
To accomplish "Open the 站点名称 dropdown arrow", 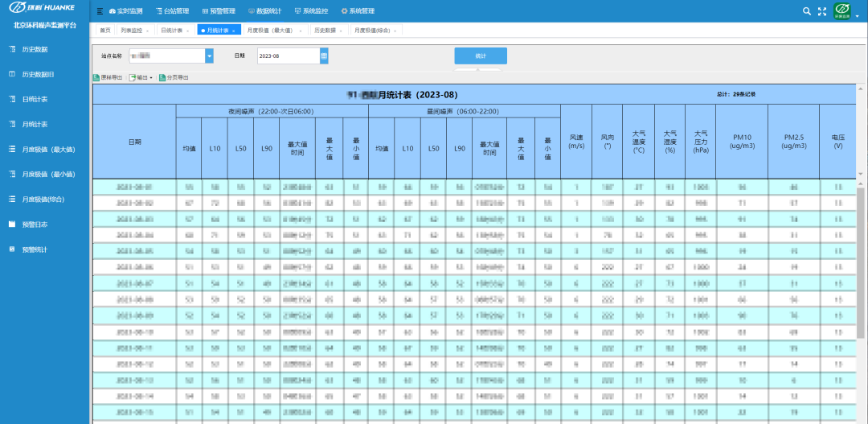I will point(209,56).
